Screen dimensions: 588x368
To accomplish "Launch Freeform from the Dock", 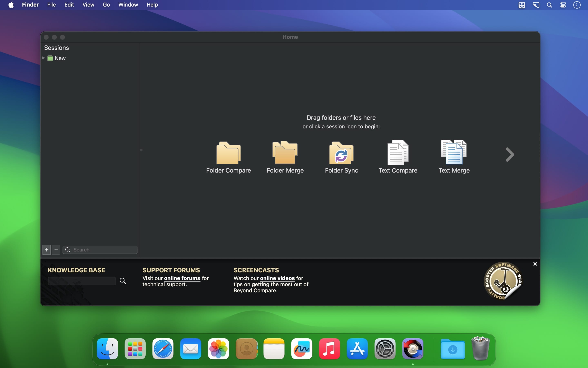I will coord(302,349).
